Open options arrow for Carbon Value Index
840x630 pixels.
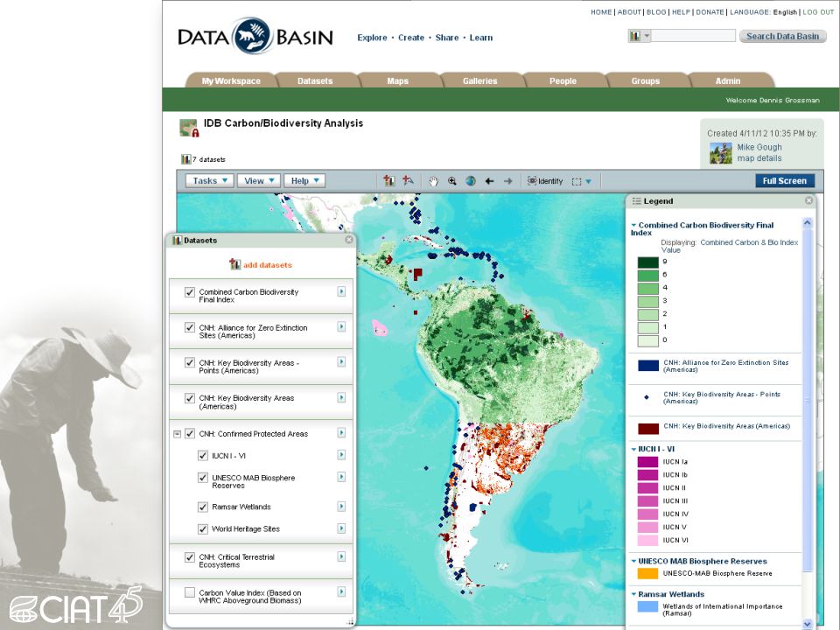pyautogui.click(x=341, y=592)
